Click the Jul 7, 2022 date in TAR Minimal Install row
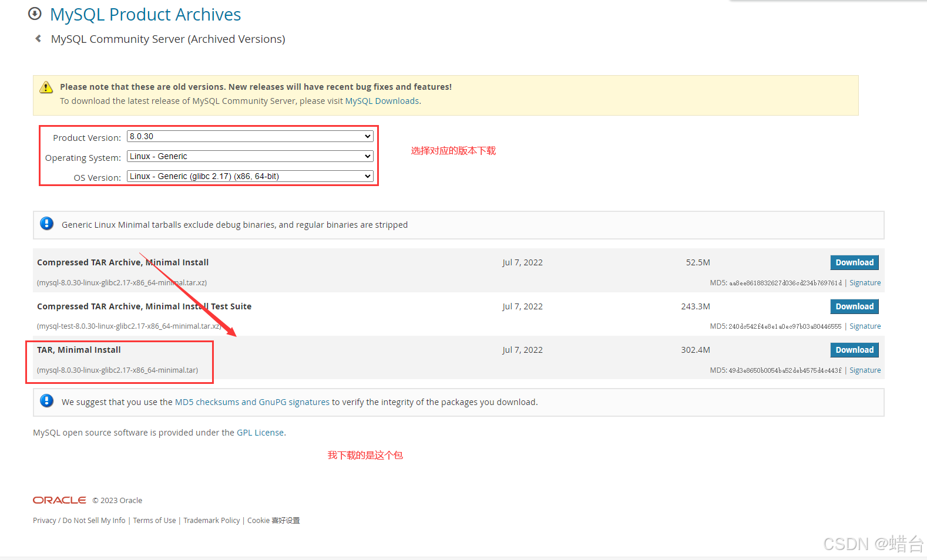Viewport: 927px width, 560px height. point(522,350)
